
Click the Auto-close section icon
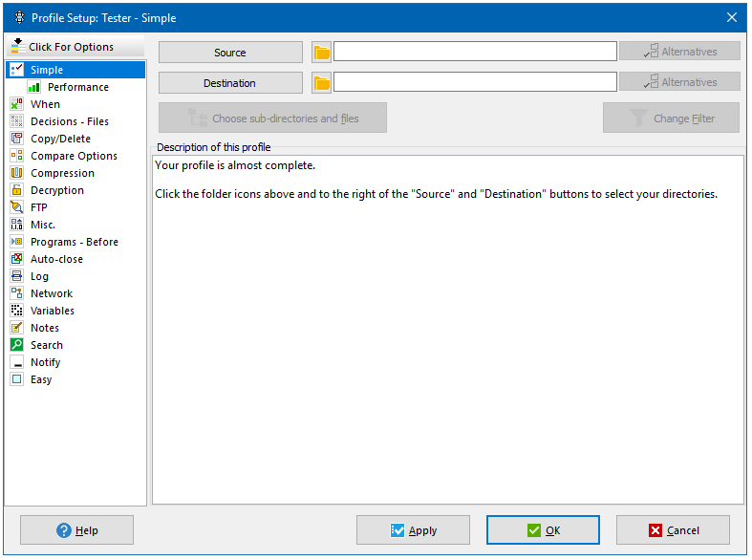[x=17, y=259]
